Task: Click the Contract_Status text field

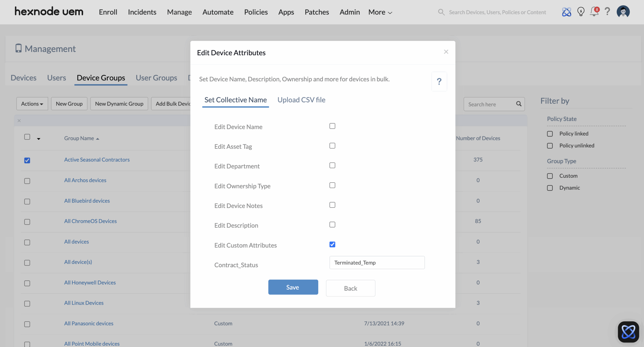Action: [377, 263]
